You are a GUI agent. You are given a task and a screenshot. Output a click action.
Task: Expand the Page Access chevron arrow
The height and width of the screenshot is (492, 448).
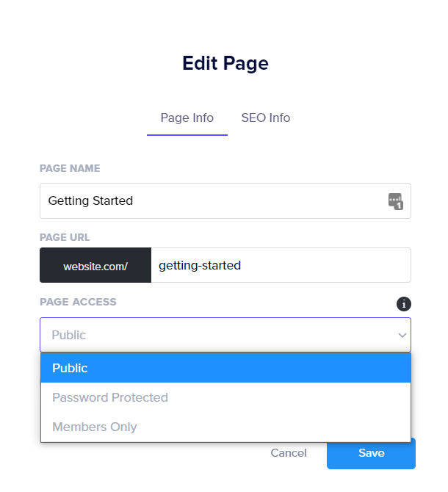pos(402,336)
